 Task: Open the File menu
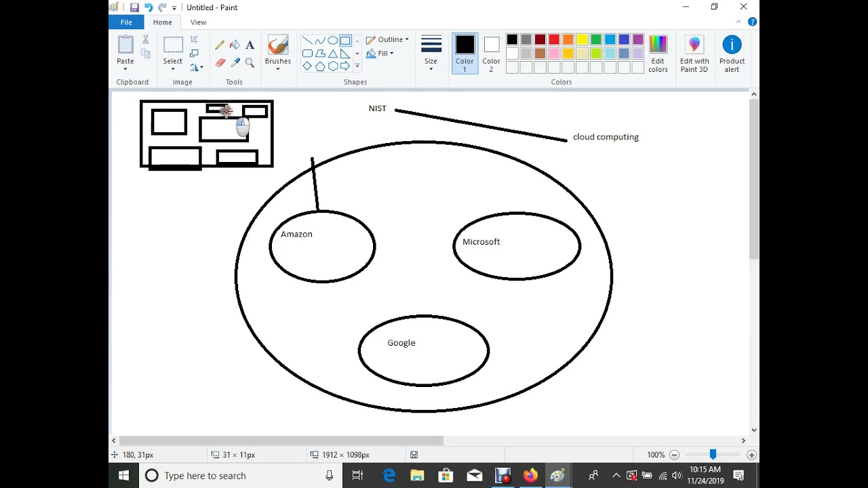point(126,22)
